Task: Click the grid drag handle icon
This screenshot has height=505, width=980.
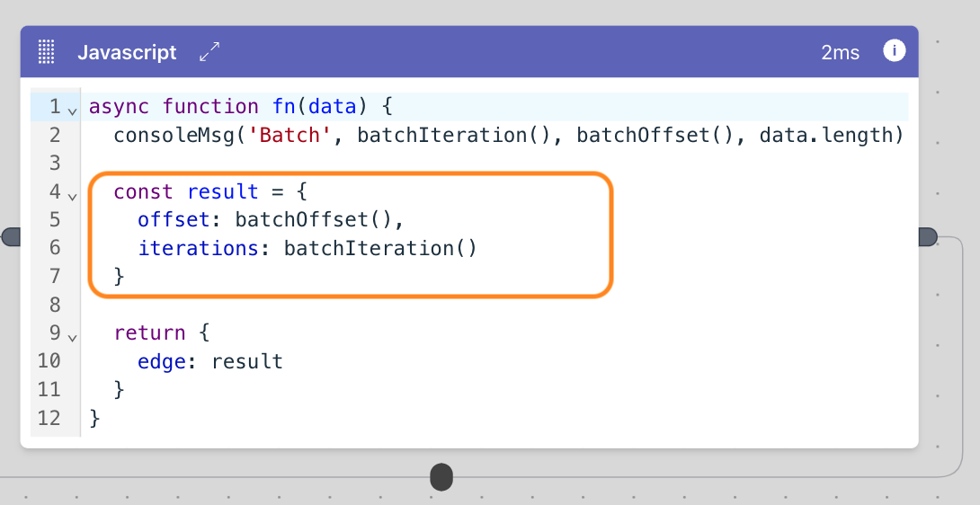Action: tap(46, 51)
